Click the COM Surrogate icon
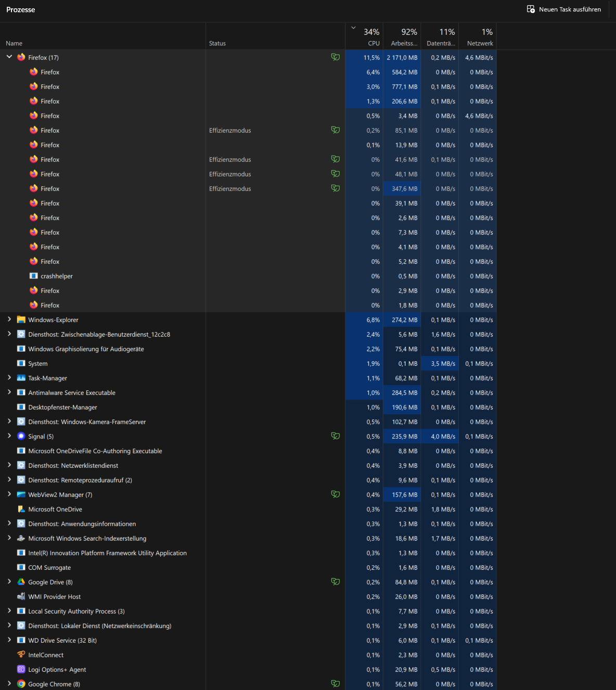Screen dimensions: 616x690 [21, 567]
